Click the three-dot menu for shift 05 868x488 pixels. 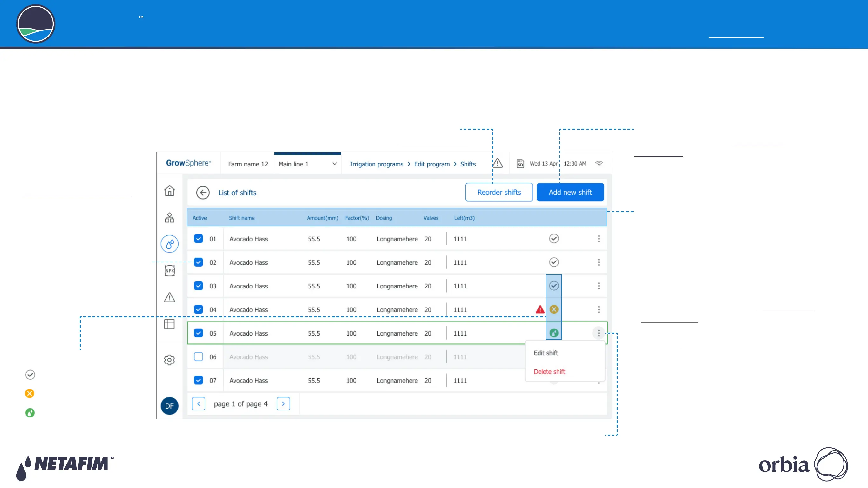(599, 333)
